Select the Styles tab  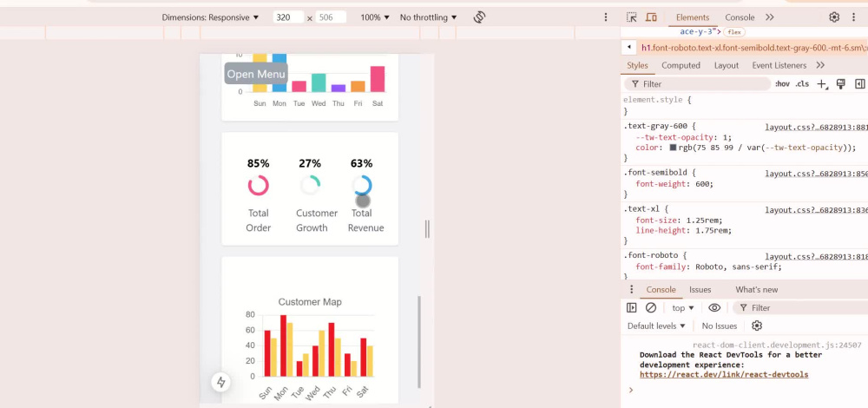click(x=637, y=65)
